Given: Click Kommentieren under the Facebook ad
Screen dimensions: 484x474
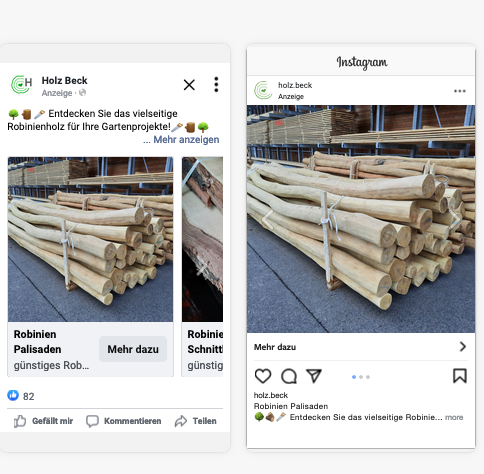Looking at the screenshot, I should [124, 421].
